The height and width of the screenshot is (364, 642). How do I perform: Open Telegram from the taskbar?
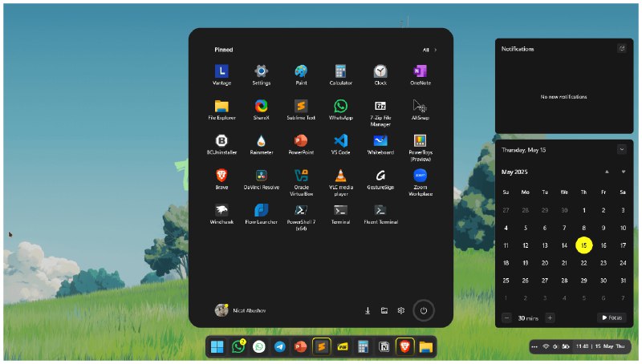point(280,347)
